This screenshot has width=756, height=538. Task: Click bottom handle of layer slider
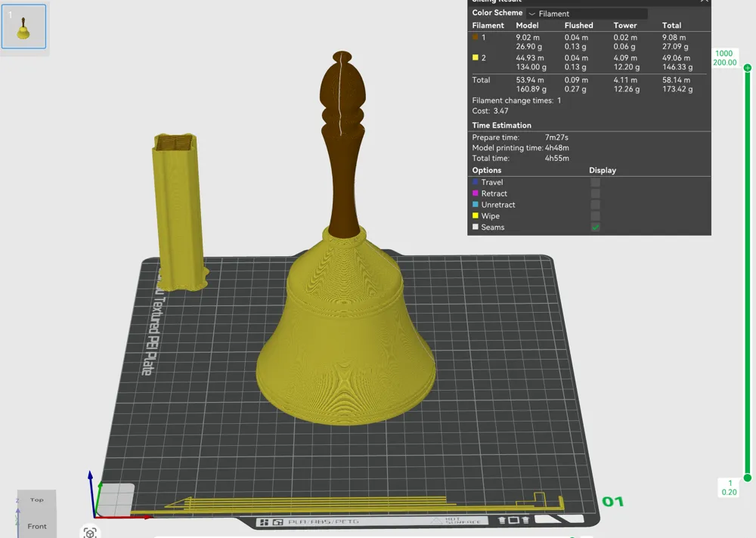pos(748,478)
